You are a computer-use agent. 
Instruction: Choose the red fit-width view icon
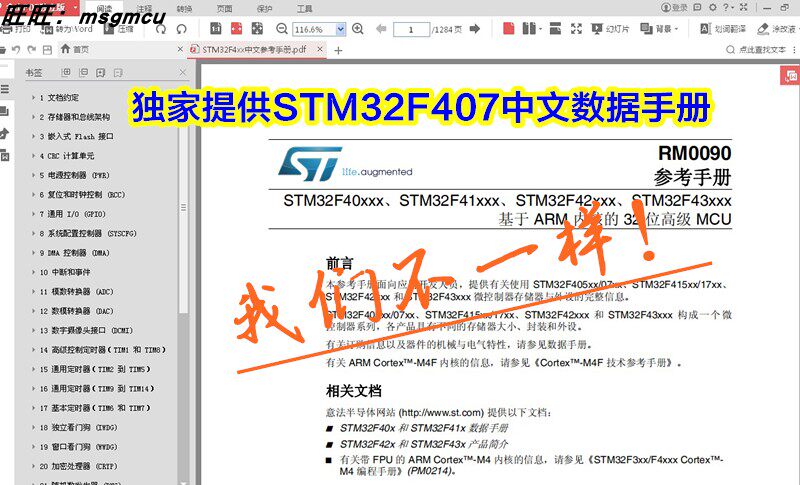pos(236,29)
